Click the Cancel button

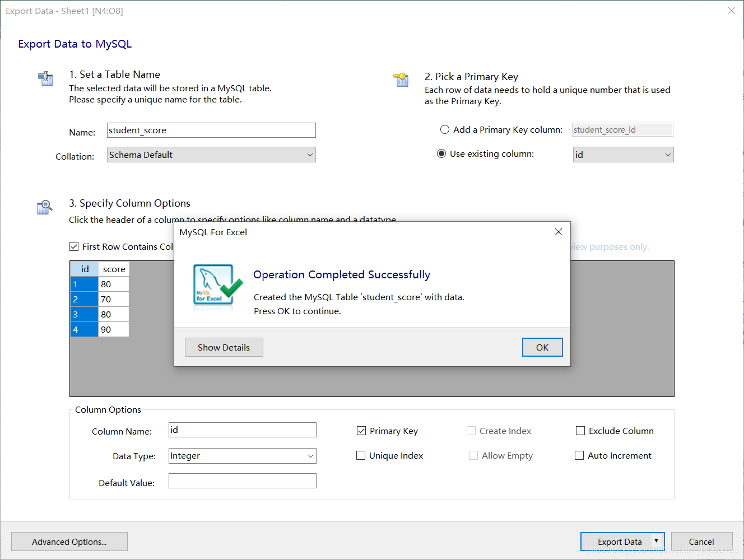point(701,542)
